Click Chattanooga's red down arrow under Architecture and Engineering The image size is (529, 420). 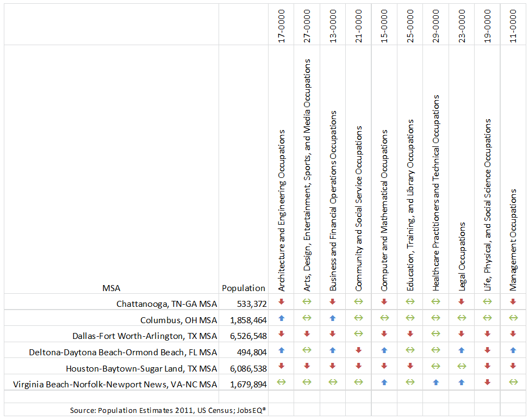[282, 301]
